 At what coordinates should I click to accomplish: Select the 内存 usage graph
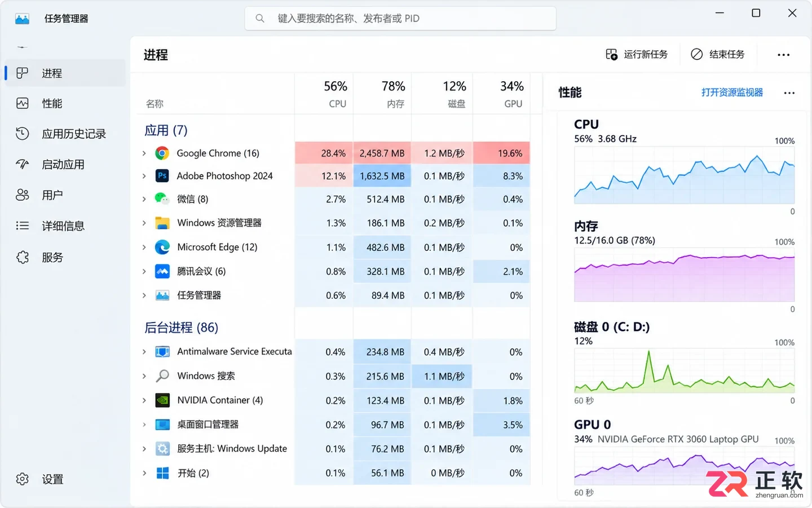(684, 275)
